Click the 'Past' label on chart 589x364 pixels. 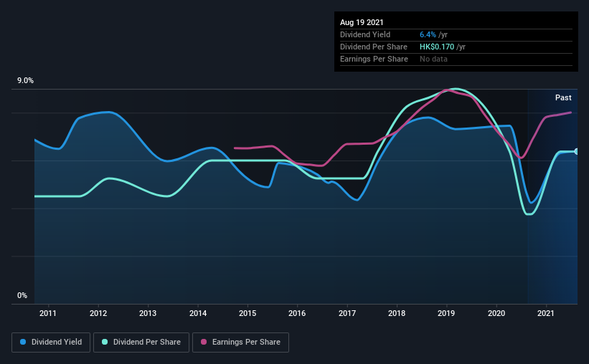click(x=563, y=97)
